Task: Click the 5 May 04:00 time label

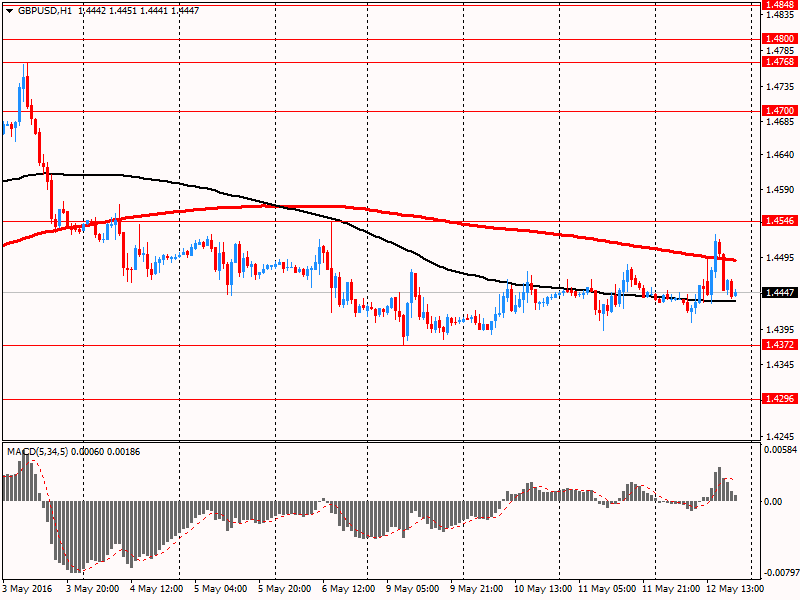Action: pos(221,589)
